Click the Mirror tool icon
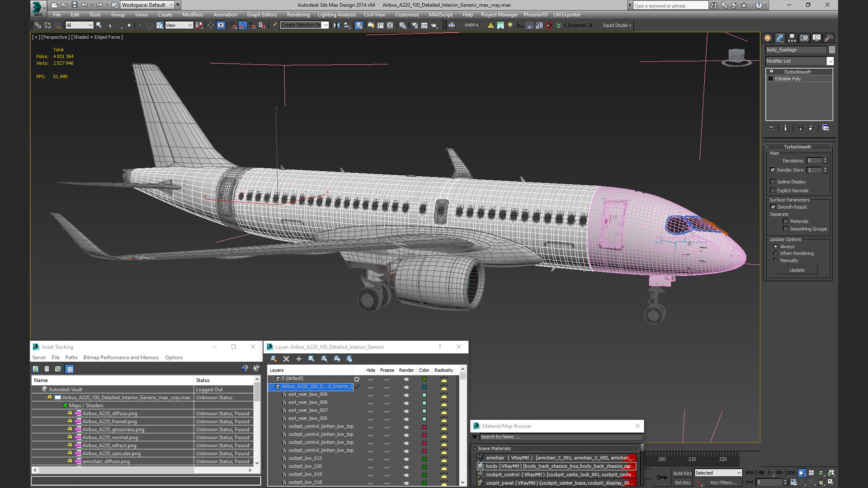The width and height of the screenshot is (868, 488). pos(336,25)
